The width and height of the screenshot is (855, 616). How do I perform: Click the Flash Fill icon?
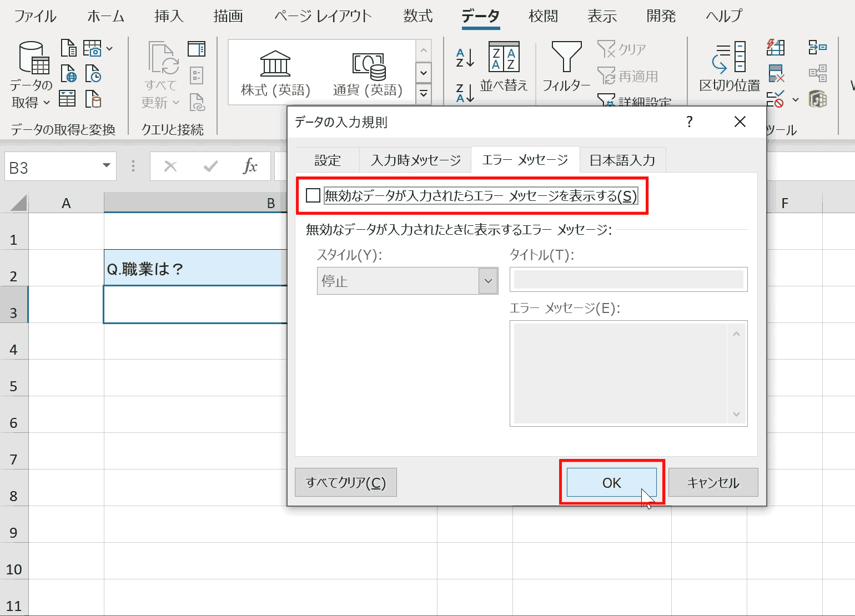pos(776,47)
